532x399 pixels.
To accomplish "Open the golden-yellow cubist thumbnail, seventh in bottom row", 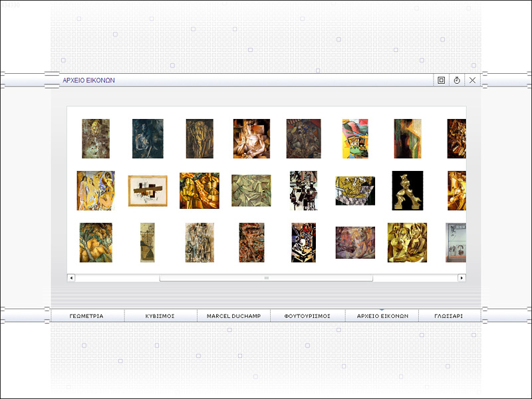I will 408,243.
